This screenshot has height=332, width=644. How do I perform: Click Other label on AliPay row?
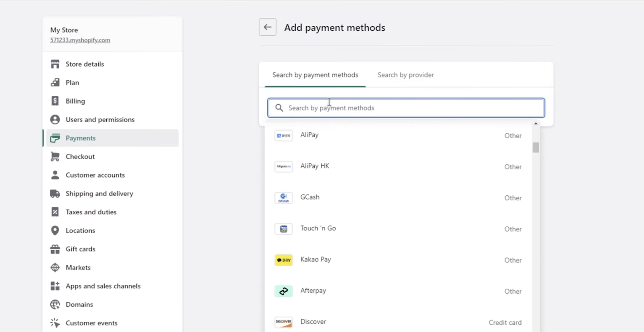[513, 136]
